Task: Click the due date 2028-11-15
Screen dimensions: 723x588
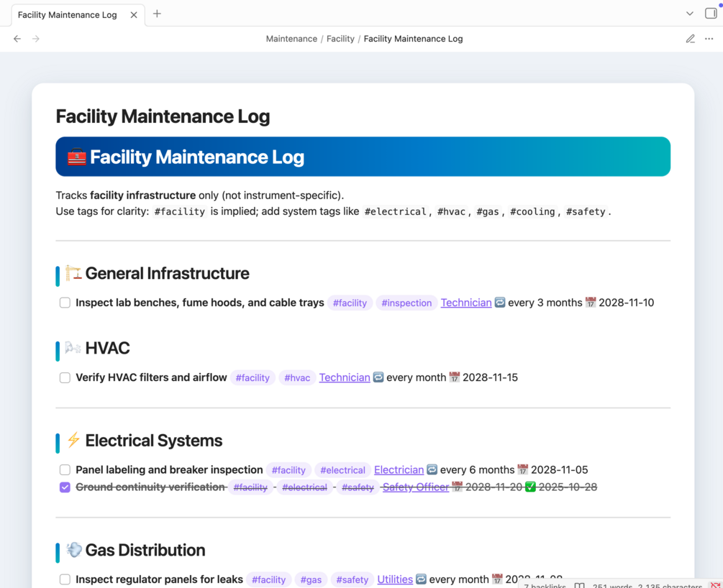Action: (x=490, y=378)
